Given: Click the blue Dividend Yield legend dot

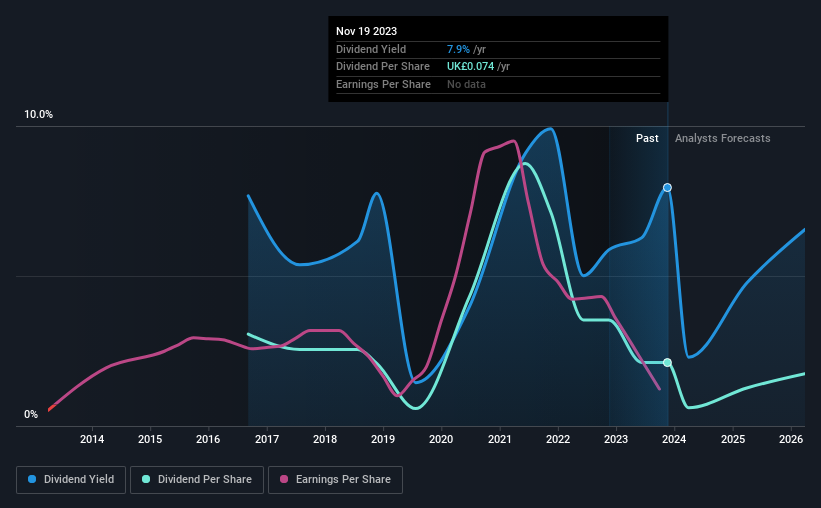Looking at the screenshot, I should click(x=32, y=479).
